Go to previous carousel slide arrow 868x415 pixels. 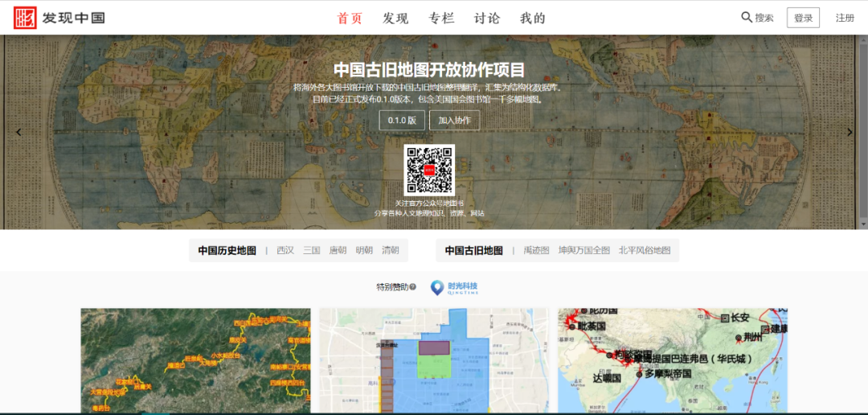(x=19, y=133)
